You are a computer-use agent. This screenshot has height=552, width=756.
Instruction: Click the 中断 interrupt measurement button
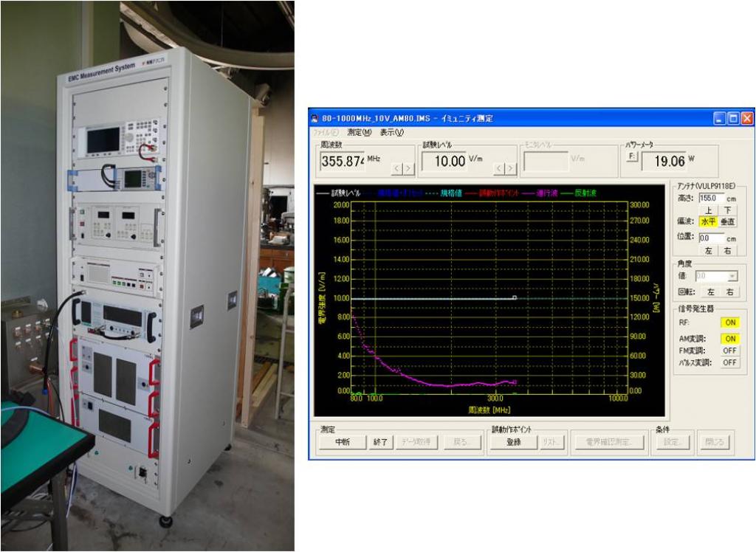(341, 442)
